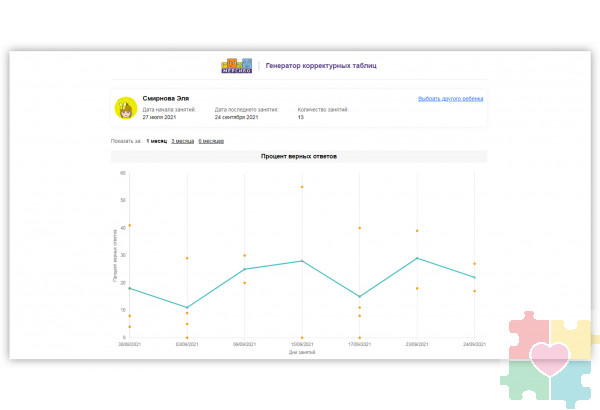This screenshot has height=410, width=600.
Task: Click the Мерсибо logo in header
Action: click(237, 66)
